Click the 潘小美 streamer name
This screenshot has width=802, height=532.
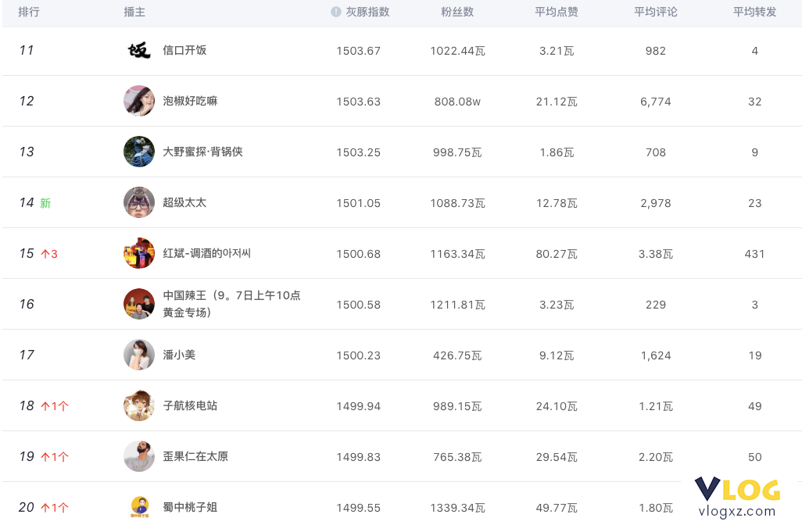pyautogui.click(x=179, y=355)
